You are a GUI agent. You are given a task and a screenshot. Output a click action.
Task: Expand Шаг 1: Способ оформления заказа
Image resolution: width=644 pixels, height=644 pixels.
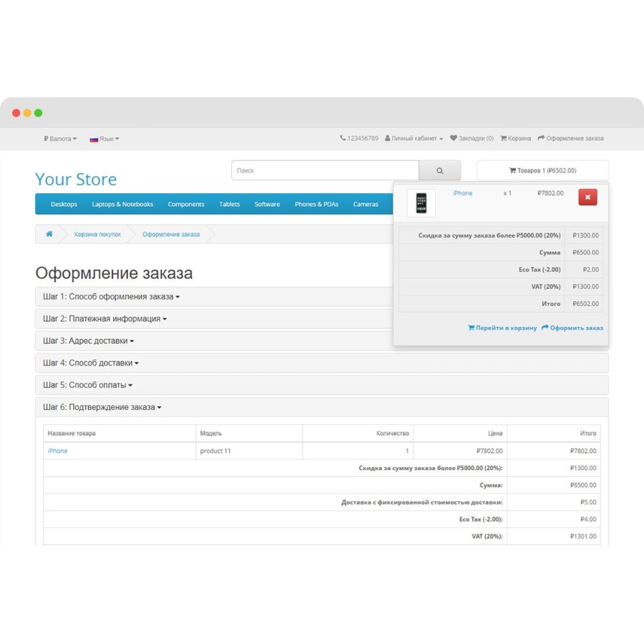click(x=112, y=296)
